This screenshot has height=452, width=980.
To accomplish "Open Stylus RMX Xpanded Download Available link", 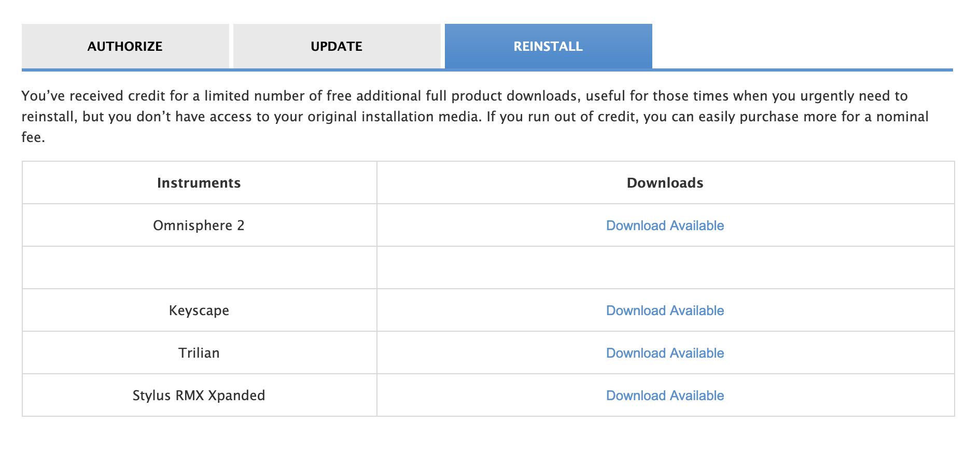I will pos(665,395).
